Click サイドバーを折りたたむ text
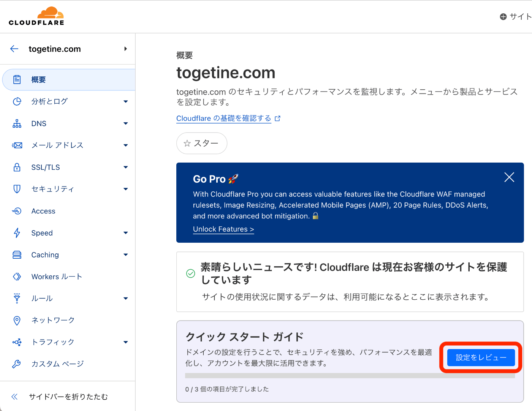This screenshot has height=411, width=532. click(68, 397)
